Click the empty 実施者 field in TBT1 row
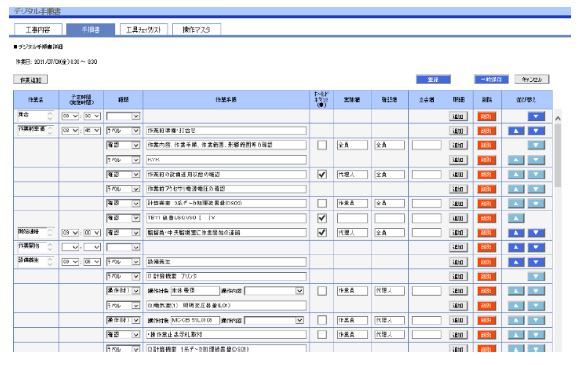 [352, 218]
